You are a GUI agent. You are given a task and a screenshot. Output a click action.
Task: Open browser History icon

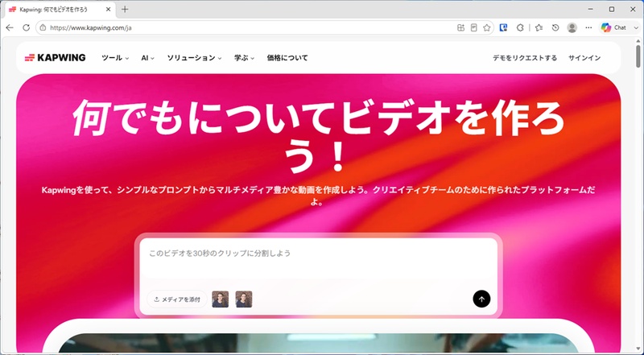555,27
